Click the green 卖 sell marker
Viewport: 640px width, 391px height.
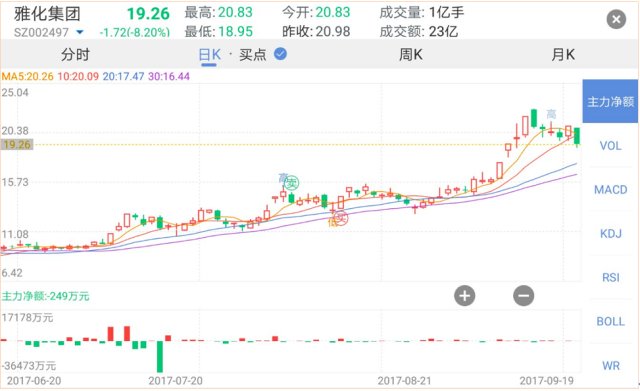pyautogui.click(x=291, y=183)
